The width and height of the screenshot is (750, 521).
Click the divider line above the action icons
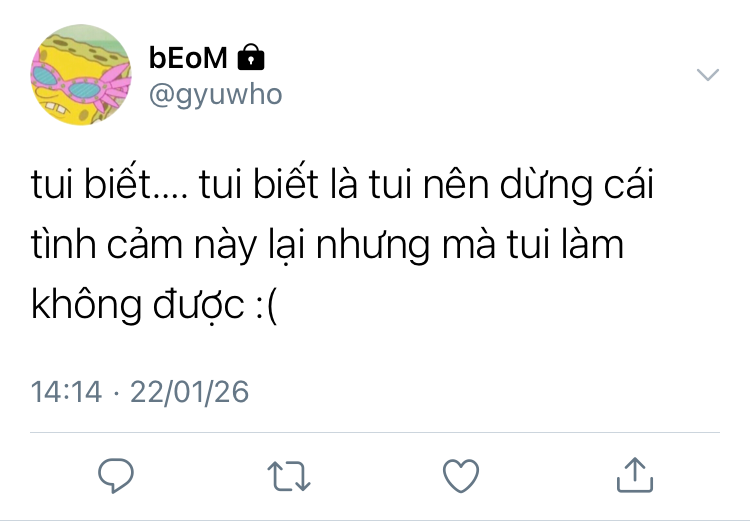click(375, 432)
